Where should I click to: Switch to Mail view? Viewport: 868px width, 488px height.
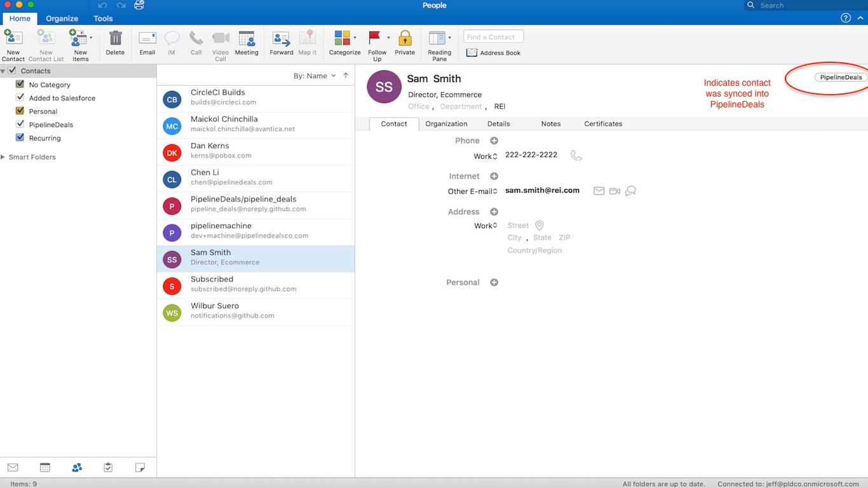pos(13,468)
